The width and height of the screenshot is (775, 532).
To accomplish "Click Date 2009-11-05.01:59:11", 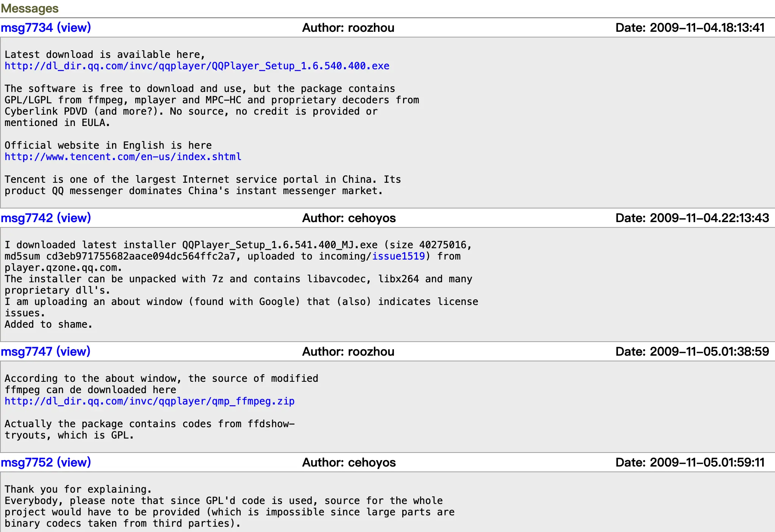I will pyautogui.click(x=690, y=462).
